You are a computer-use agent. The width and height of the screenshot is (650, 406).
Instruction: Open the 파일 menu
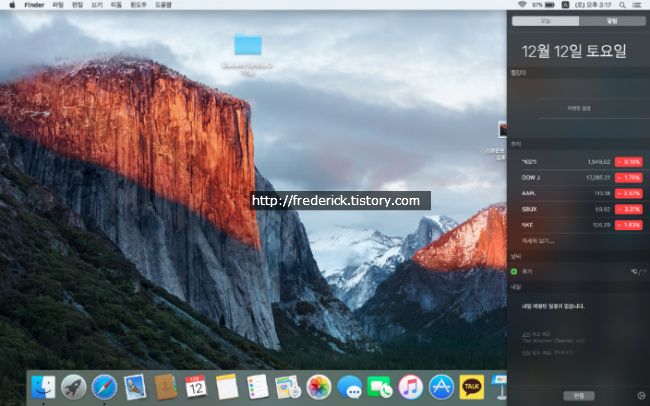(58, 5)
